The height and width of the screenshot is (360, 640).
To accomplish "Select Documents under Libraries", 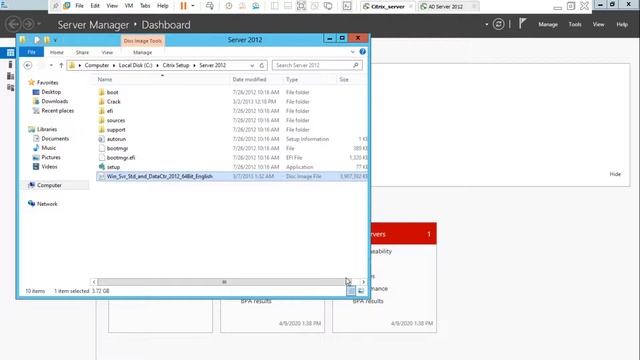I will [55, 139].
